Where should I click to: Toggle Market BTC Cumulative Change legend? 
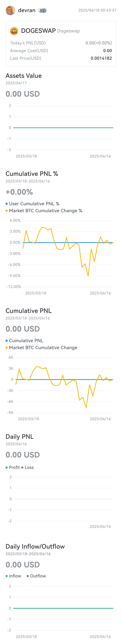(41, 348)
